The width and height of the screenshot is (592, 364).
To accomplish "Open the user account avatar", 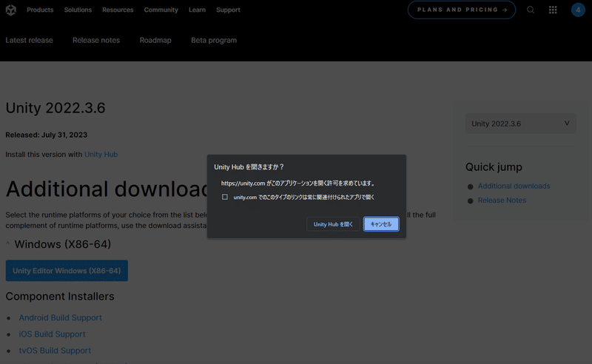I will [578, 10].
